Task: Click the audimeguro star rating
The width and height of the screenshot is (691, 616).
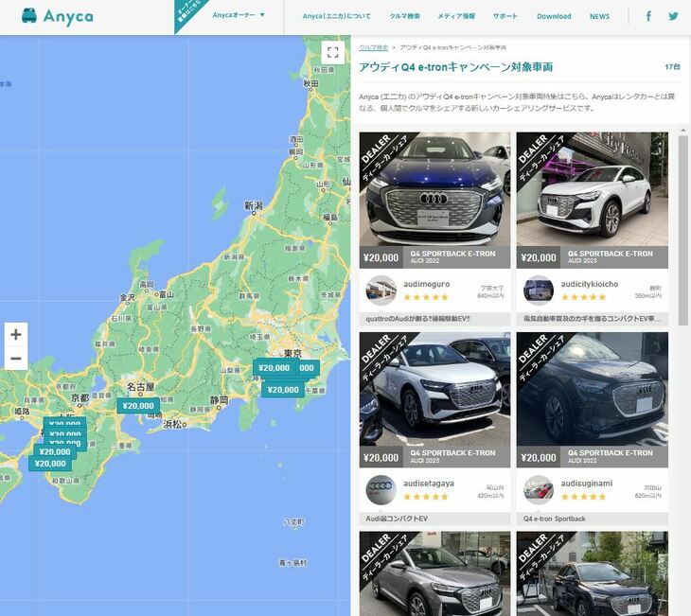Action: point(426,297)
